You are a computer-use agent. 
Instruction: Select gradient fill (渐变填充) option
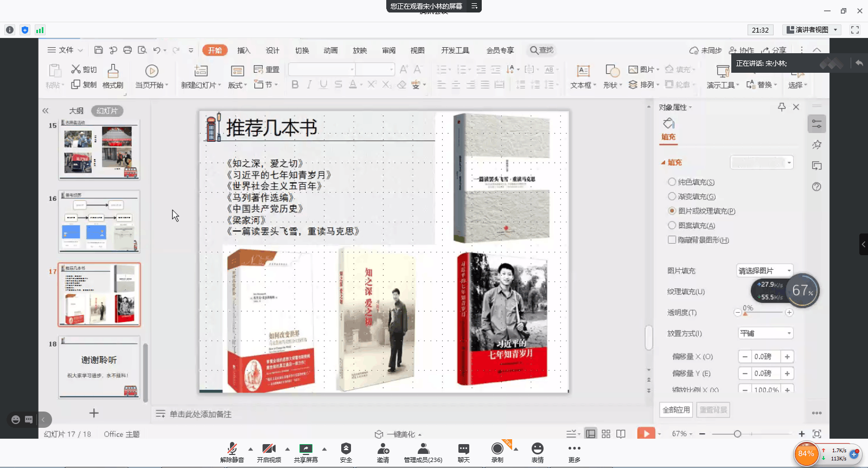coord(672,197)
